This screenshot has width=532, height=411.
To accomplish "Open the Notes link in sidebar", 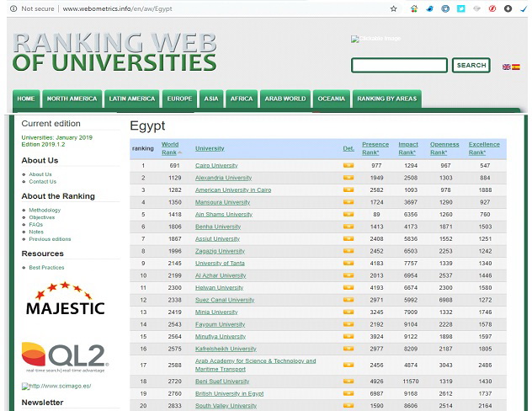I will click(x=36, y=232).
